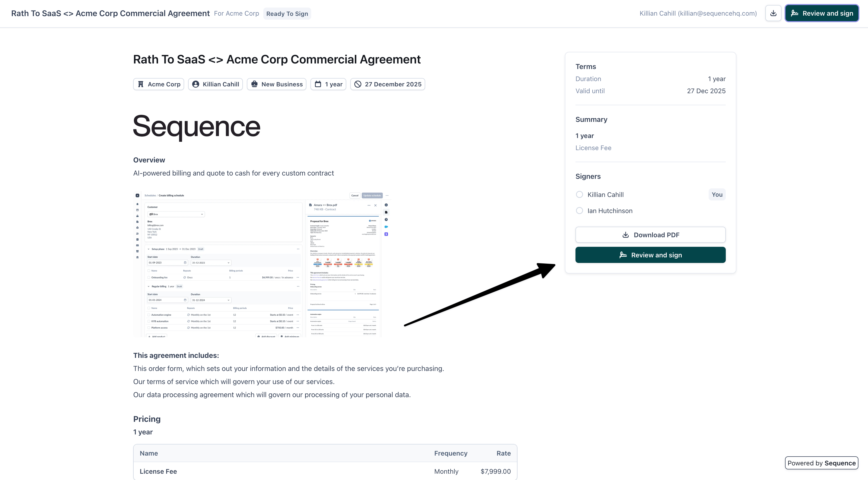The height and width of the screenshot is (480, 868).
Task: Select the Killian Cahill signer circle
Action: coord(579,195)
